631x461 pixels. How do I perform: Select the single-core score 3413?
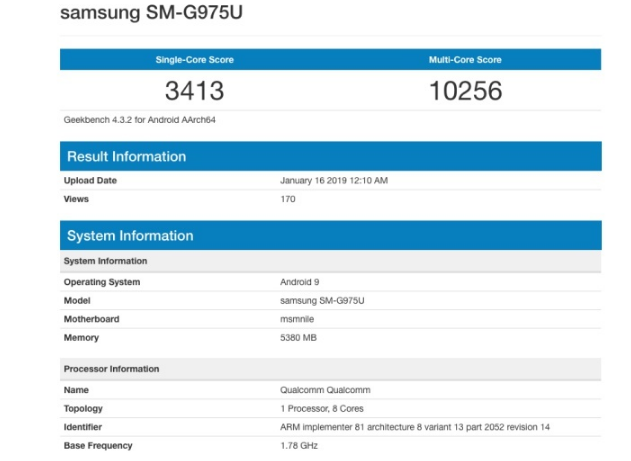(194, 91)
